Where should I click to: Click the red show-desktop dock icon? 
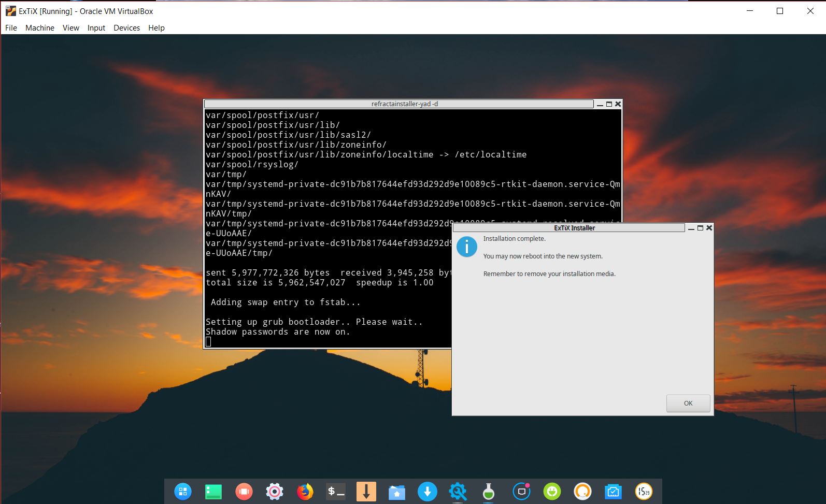coord(244,492)
